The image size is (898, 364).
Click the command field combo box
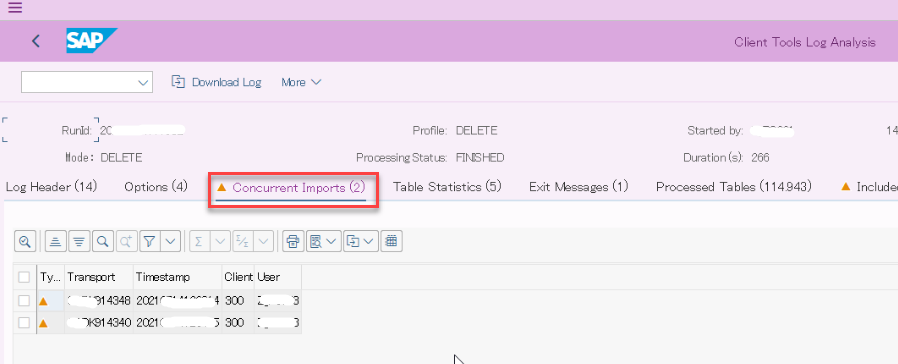coord(86,82)
